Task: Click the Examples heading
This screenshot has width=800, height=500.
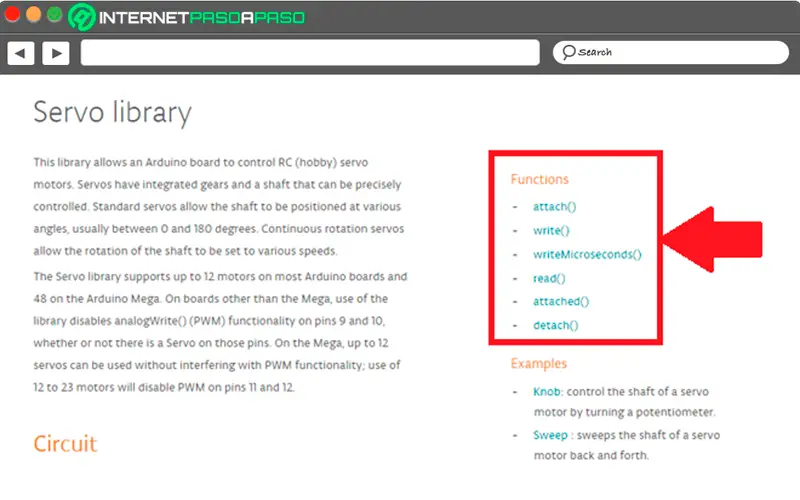Action: (539, 363)
